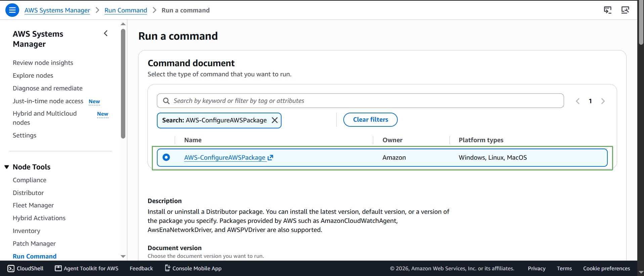This screenshot has width=644, height=276.
Task: Open Run Command in sidebar
Action: tap(35, 257)
